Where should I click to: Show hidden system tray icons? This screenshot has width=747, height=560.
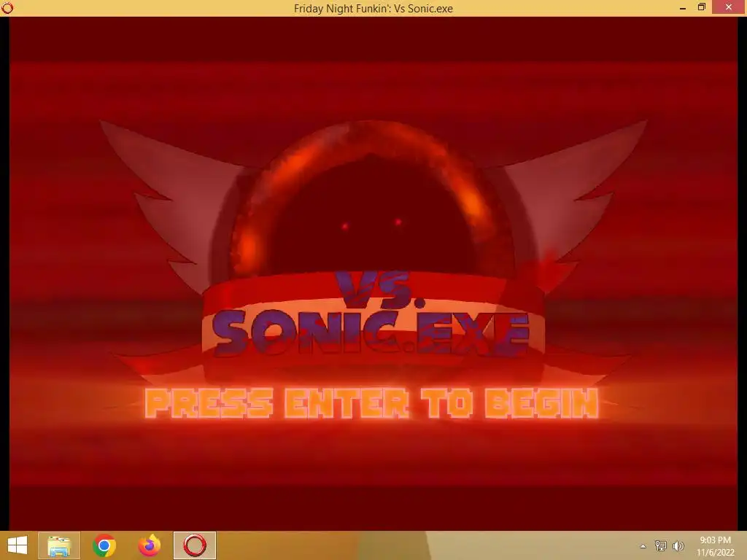tap(643, 546)
